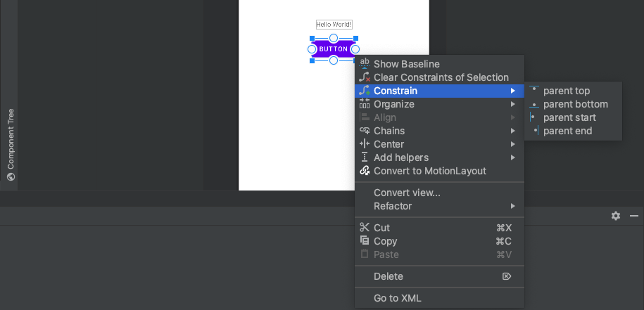Screen dimensions: 644x310
Task: Click the Constrain green-plus icon
Action: (365, 91)
